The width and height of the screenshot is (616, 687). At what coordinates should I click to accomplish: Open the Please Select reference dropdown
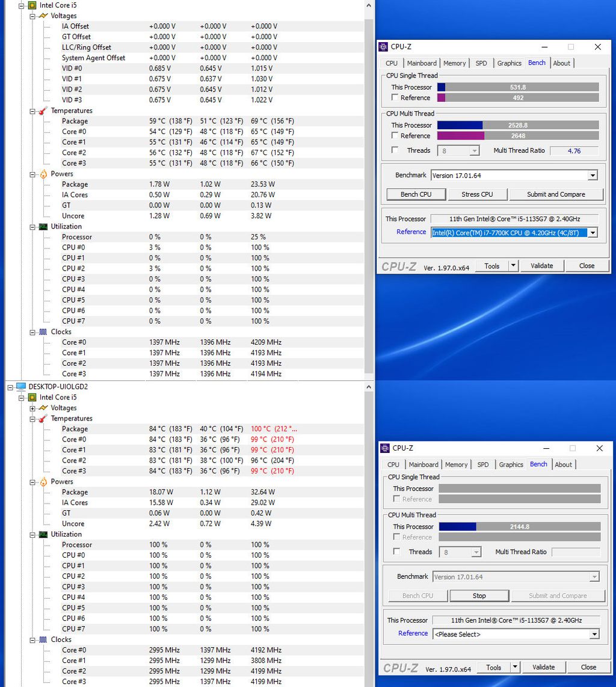[x=594, y=634]
